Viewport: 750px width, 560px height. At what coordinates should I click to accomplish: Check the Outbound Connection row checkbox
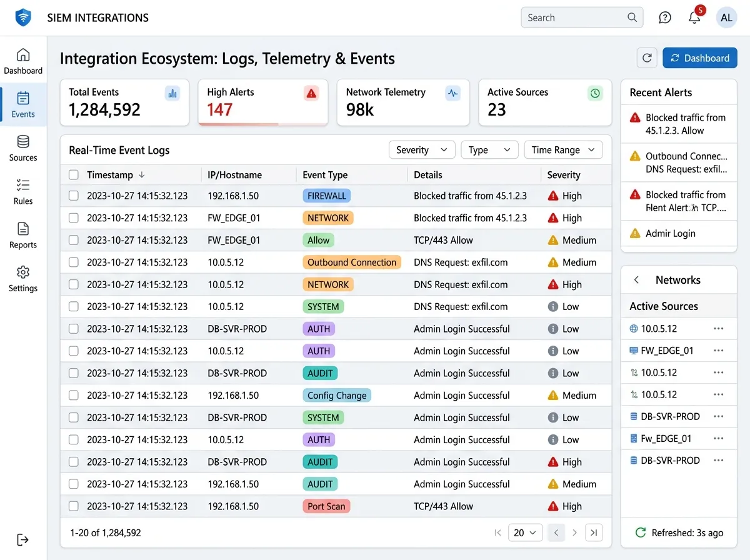click(x=74, y=262)
